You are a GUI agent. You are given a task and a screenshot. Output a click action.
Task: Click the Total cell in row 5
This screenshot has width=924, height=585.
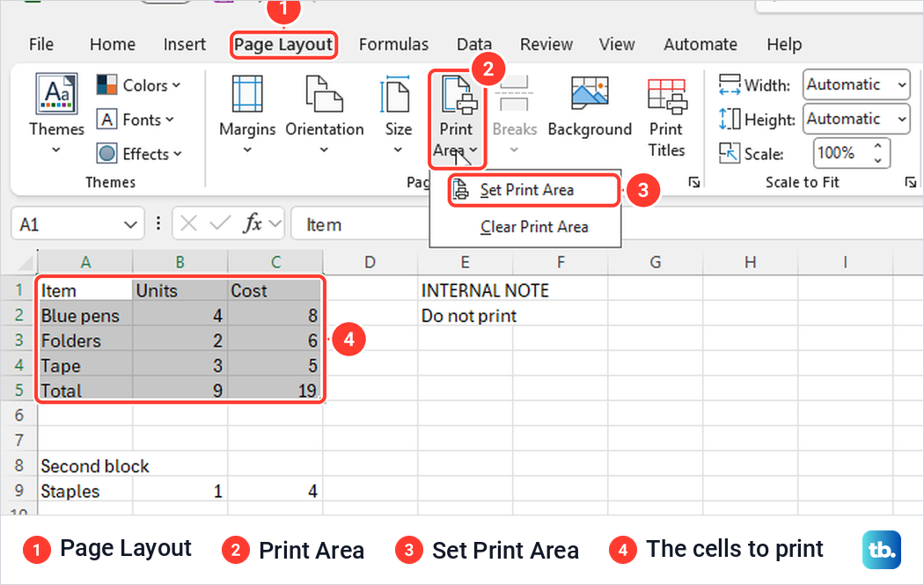(85, 391)
